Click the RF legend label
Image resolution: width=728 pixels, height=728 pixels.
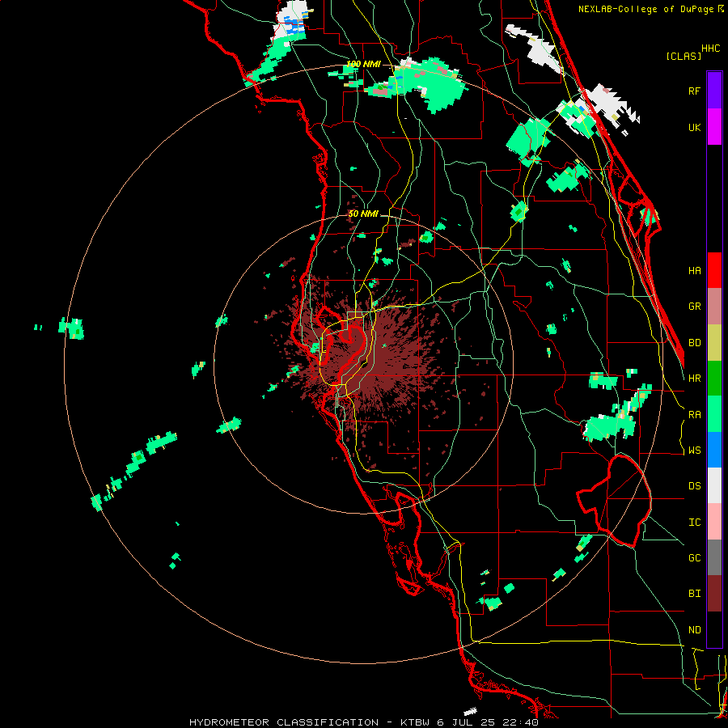pyautogui.click(x=694, y=91)
